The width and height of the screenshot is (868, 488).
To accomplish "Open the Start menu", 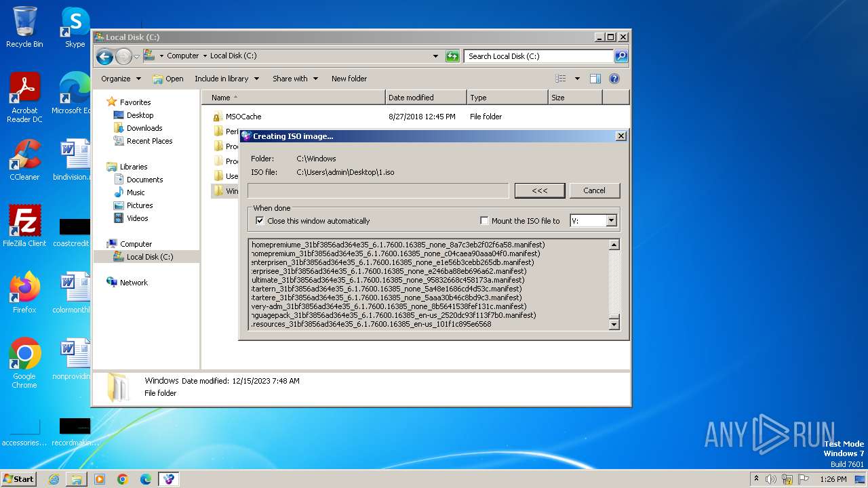I will [19, 479].
